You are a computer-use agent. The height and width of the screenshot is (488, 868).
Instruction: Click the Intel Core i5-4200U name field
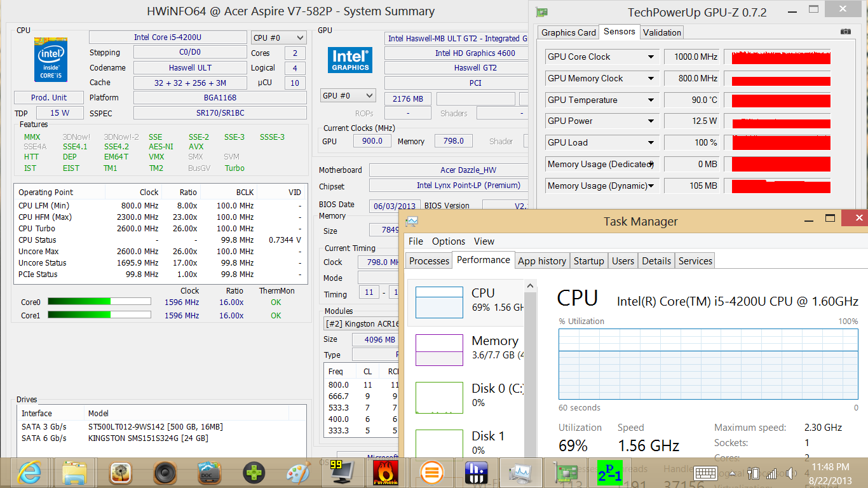click(x=168, y=37)
